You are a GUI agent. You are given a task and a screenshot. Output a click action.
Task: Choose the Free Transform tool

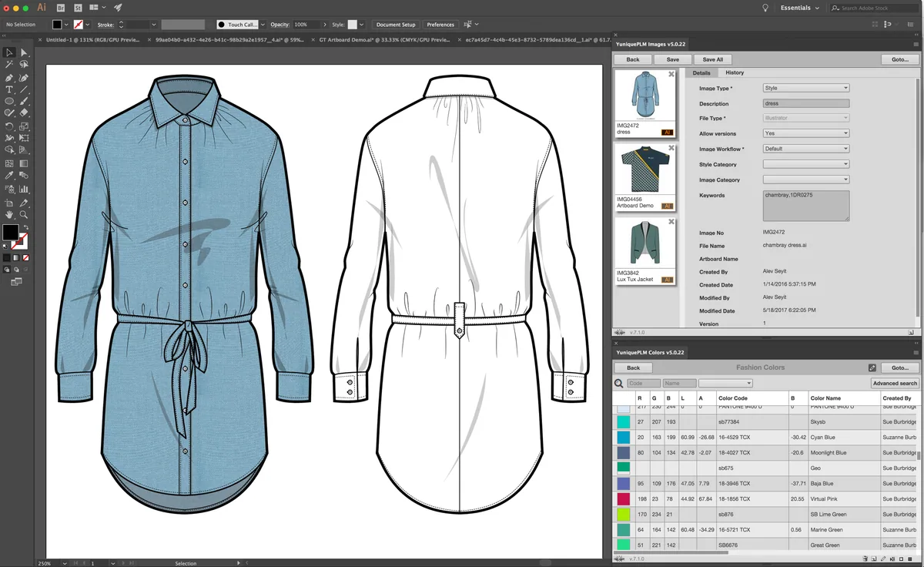[23, 137]
